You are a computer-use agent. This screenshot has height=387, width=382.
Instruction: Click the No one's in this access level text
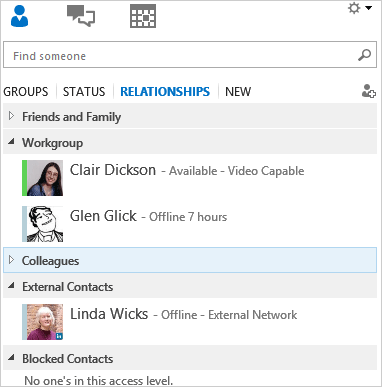pyautogui.click(x=98, y=380)
